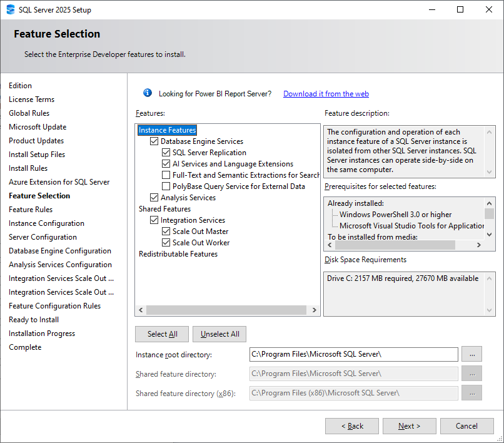Click the Unselect All button

[219, 334]
